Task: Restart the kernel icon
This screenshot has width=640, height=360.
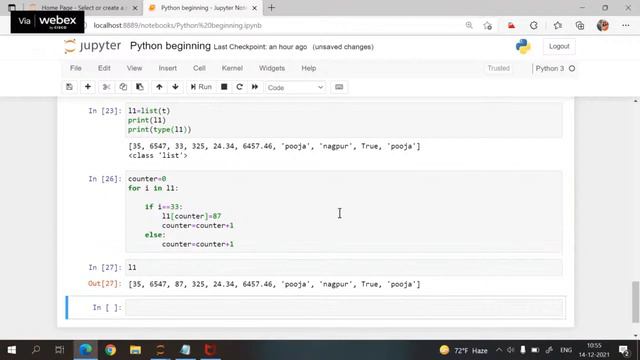Action: pyautogui.click(x=240, y=87)
